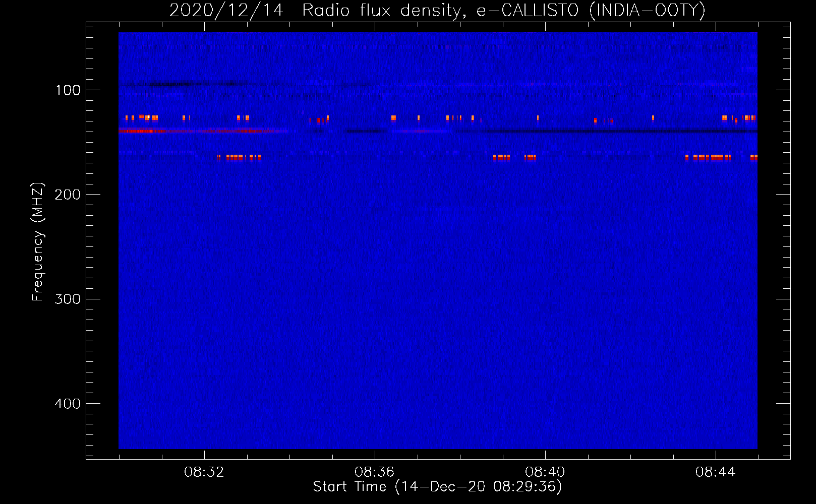Click the 100 frequency tick label
Screen dimensions: 816x504
(68, 90)
